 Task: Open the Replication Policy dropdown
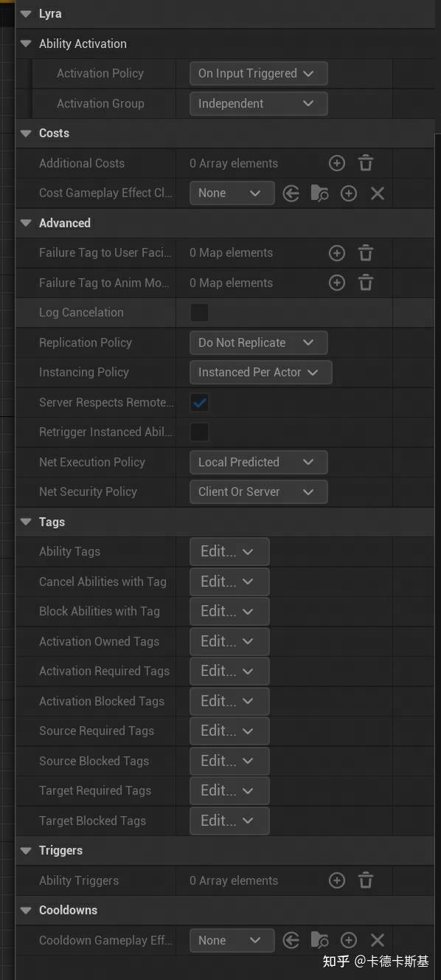258,342
